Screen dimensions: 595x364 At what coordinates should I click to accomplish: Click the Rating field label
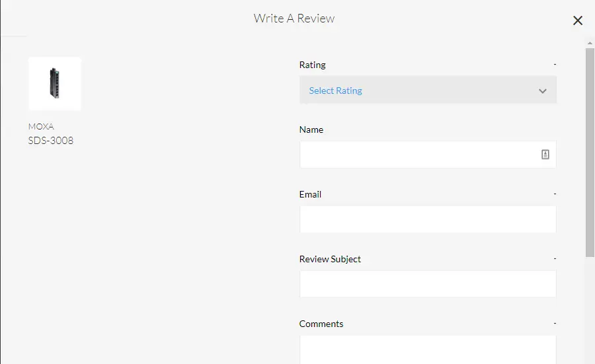pos(313,65)
